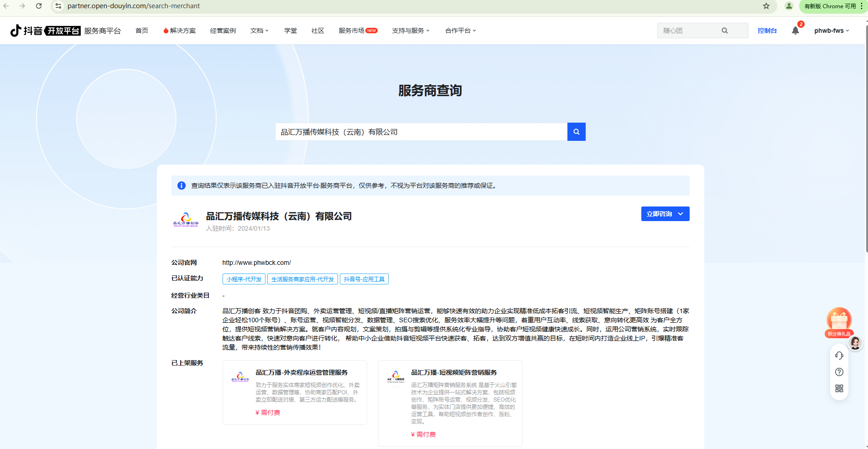The image size is (868, 449).
Task: Click the 品汇万播 company logo
Action: (x=186, y=220)
